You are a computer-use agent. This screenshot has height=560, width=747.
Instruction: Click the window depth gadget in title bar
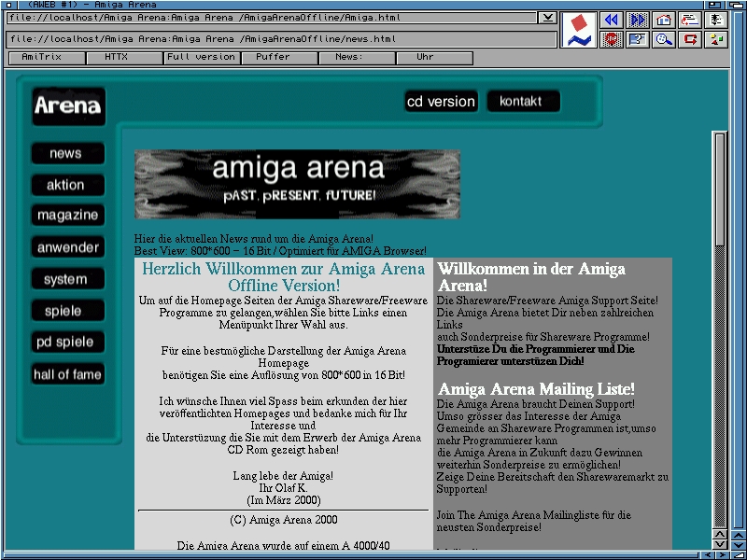tap(735, 5)
